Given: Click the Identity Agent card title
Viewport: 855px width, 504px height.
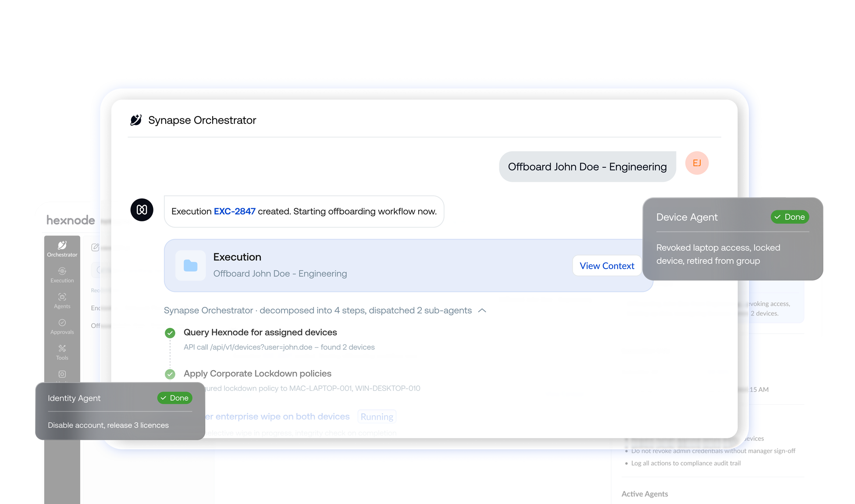Looking at the screenshot, I should point(74,398).
